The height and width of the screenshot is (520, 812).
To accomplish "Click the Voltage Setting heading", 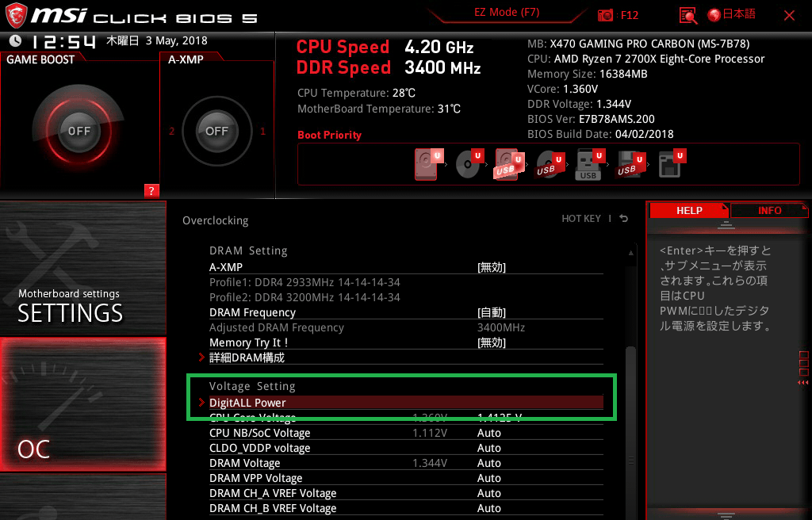I will coord(252,386).
